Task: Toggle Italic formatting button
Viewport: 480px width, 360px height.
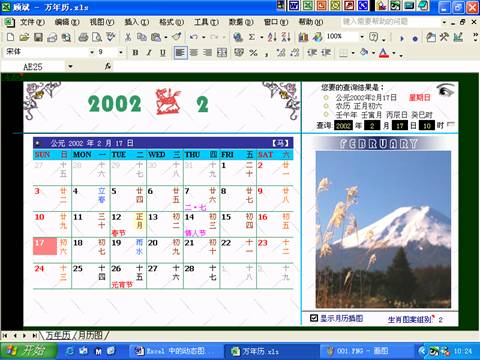Action: [x=149, y=53]
